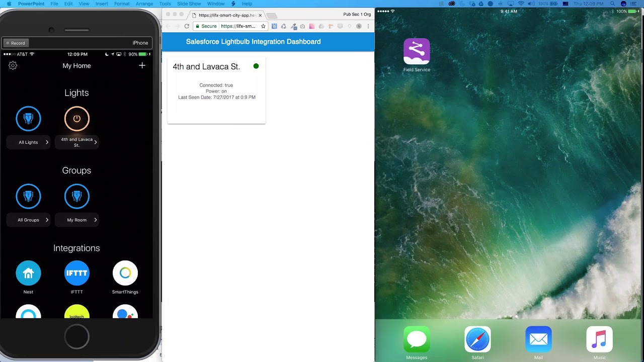Open the Slide Show menu
Image resolution: width=644 pixels, height=362 pixels.
(189, 4)
